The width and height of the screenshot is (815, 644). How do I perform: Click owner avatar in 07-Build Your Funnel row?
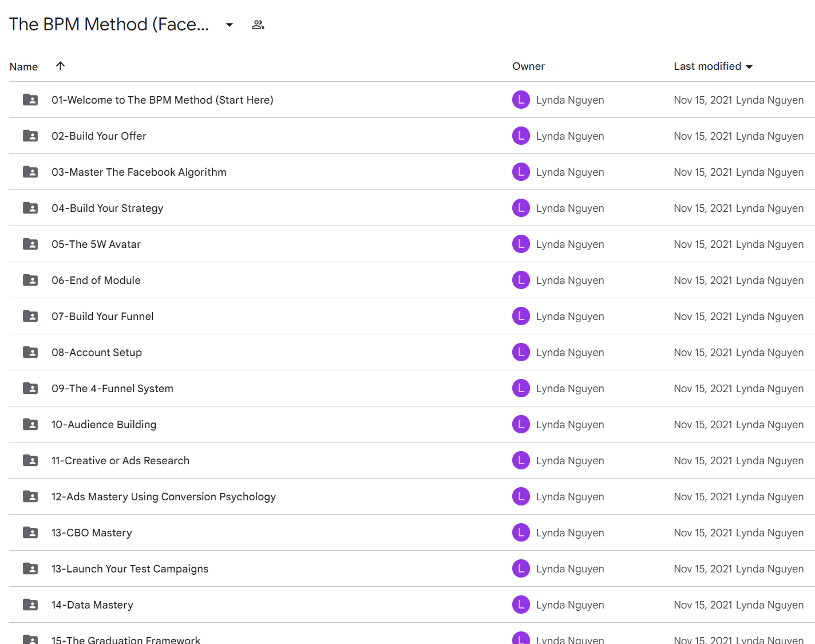coord(521,316)
